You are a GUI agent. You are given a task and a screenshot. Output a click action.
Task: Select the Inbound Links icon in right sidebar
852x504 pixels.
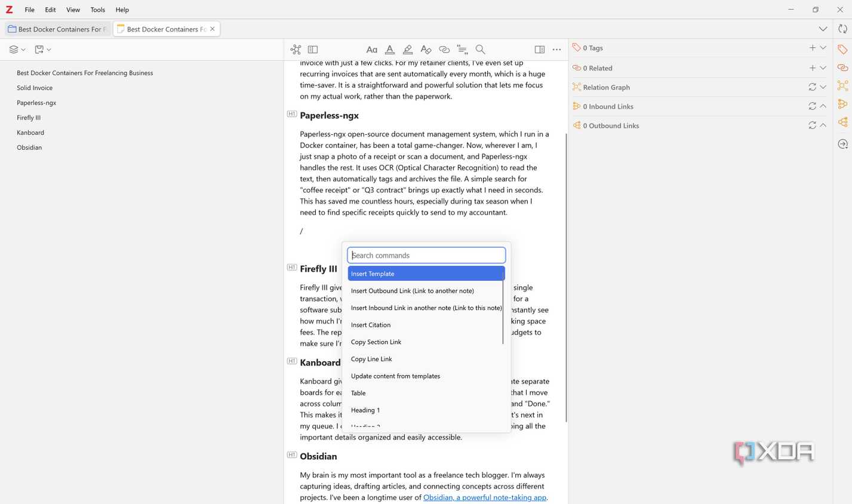(842, 104)
